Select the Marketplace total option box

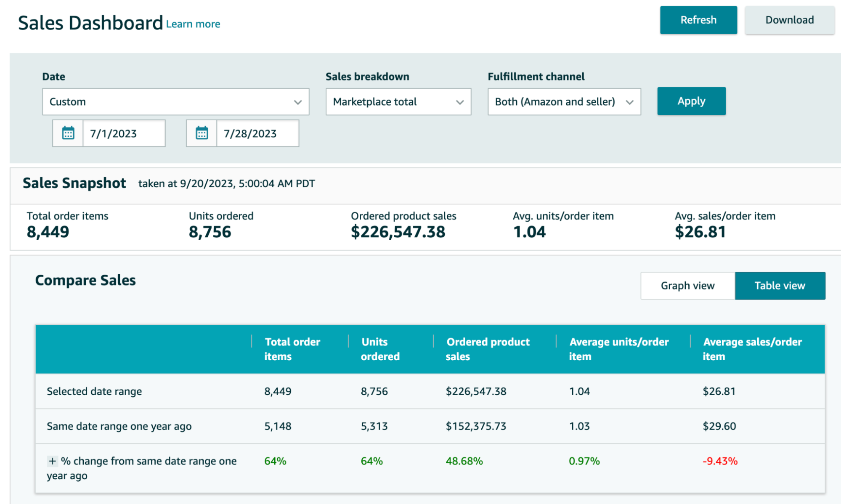398,101
